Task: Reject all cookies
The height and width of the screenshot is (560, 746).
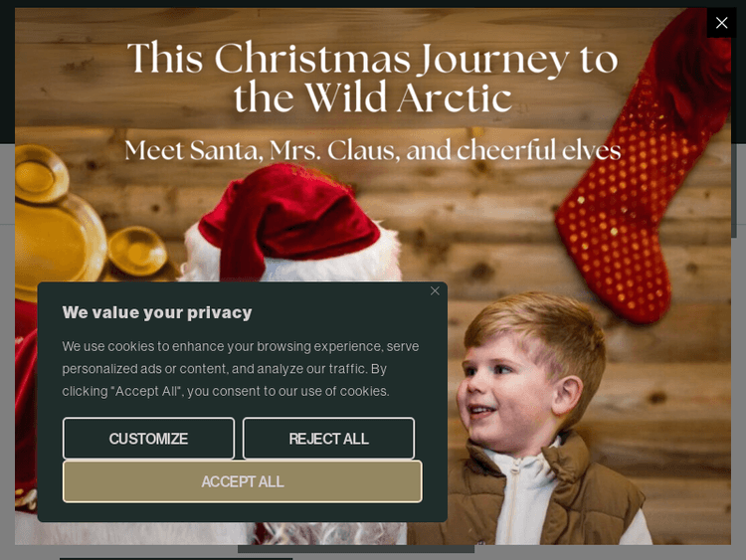Action: point(328,439)
